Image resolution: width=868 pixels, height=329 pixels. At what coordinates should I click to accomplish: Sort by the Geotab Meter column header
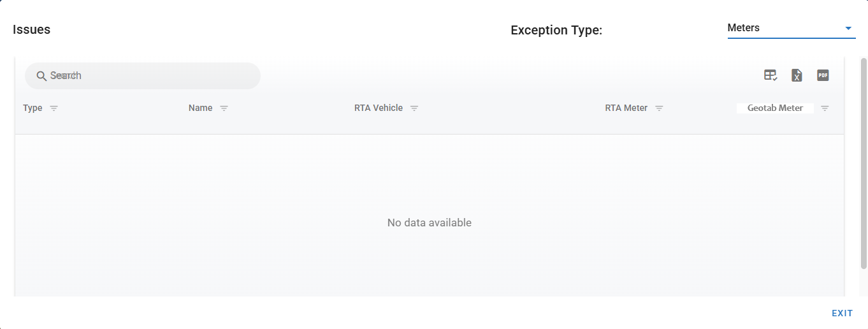[775, 108]
